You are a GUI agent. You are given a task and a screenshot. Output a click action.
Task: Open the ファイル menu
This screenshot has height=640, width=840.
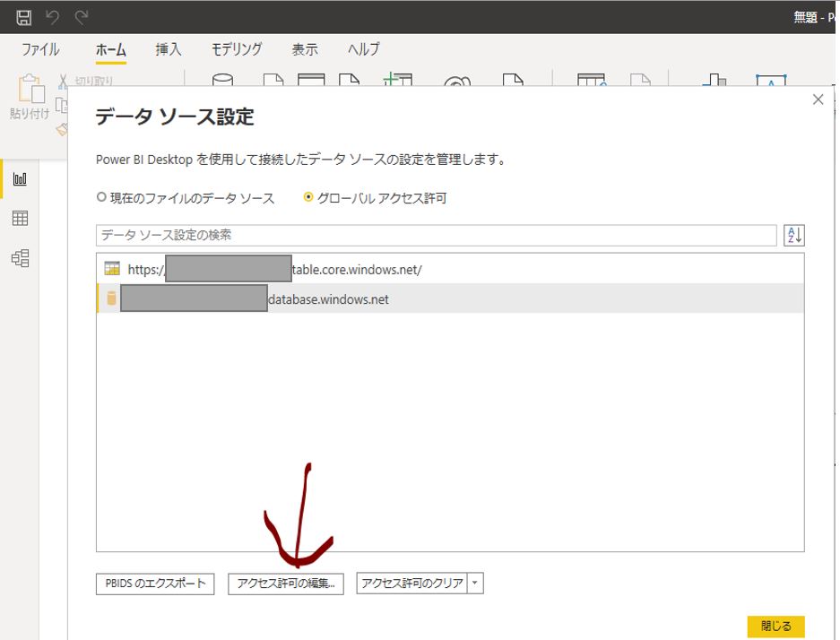(40, 49)
